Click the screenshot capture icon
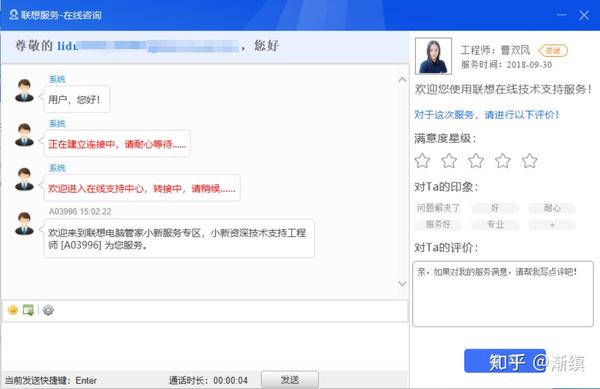The height and width of the screenshot is (389, 600). (28, 310)
